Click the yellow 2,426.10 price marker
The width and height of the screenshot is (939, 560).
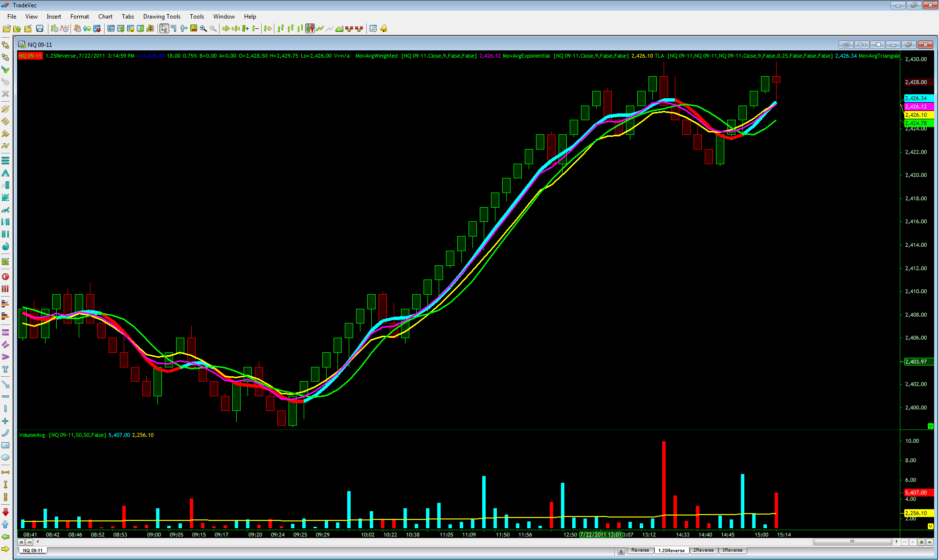tap(919, 115)
